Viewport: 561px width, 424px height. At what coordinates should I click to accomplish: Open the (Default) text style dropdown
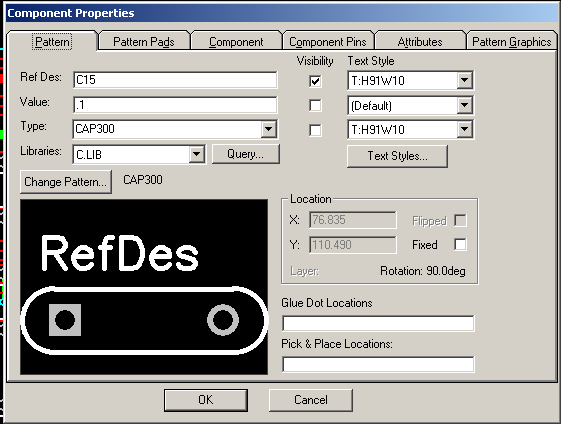click(x=464, y=106)
